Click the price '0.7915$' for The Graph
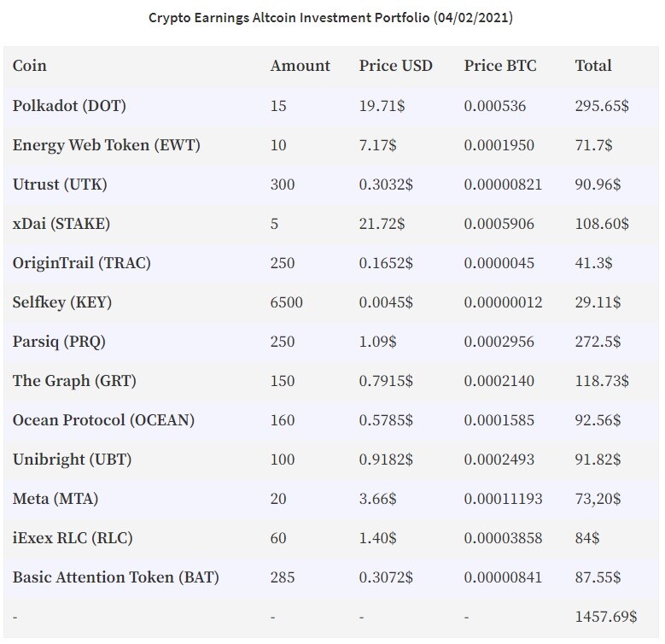 pyautogui.click(x=386, y=381)
